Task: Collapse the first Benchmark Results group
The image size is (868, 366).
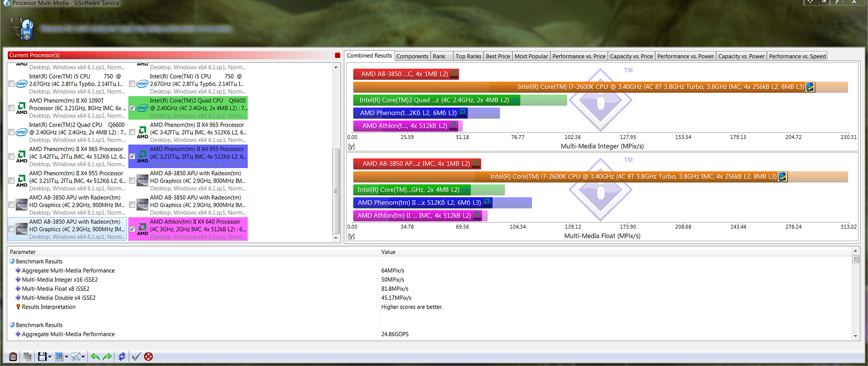Action: tap(12, 261)
